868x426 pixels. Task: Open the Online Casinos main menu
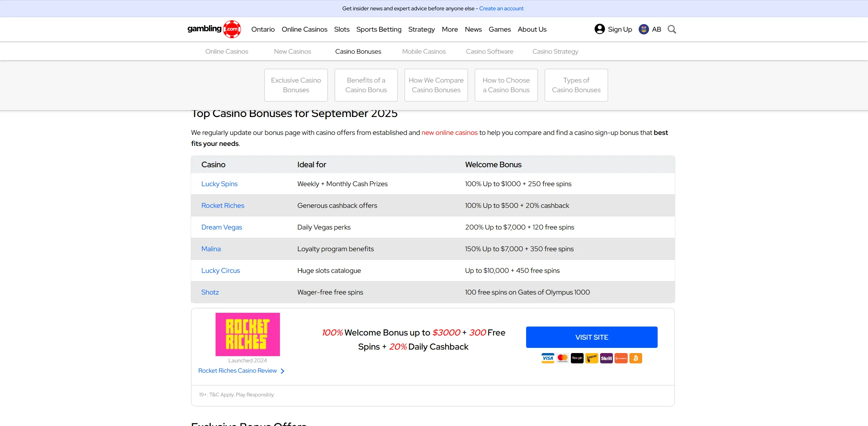[304, 29]
